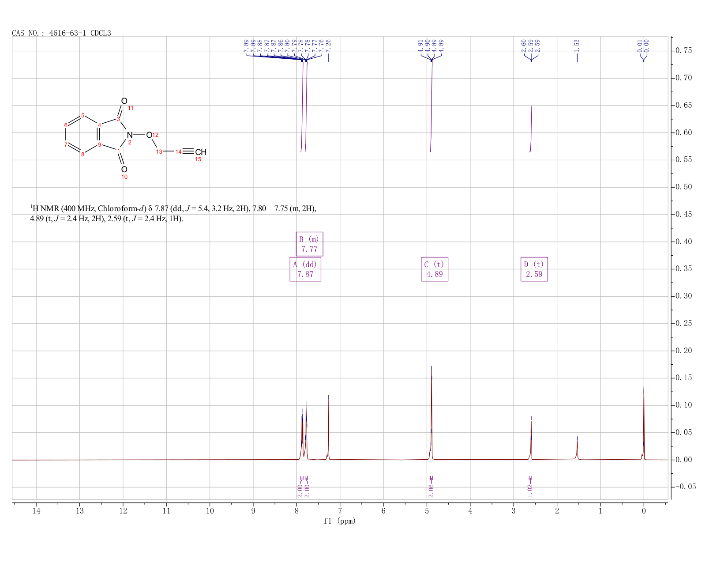Select the multiplet box B (m) 7.77
The width and height of the screenshot is (728, 563).
pos(309,244)
